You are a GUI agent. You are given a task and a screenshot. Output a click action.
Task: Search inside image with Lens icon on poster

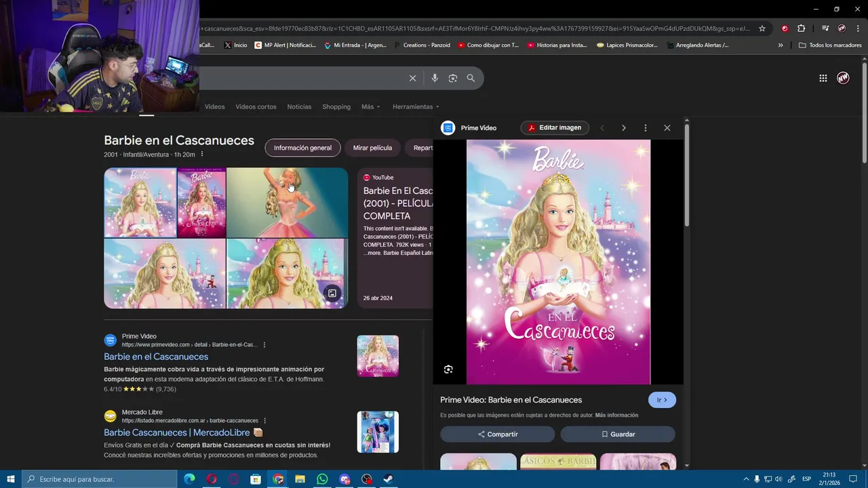click(x=448, y=369)
